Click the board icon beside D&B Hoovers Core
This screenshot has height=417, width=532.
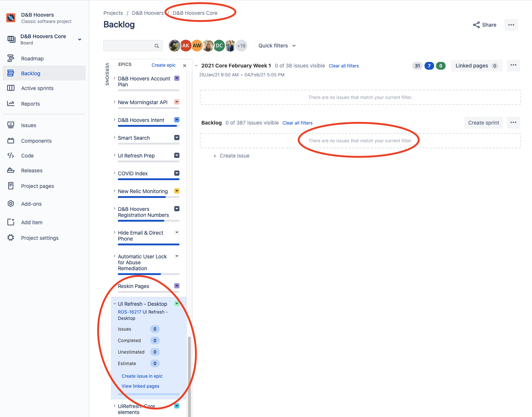click(x=11, y=39)
